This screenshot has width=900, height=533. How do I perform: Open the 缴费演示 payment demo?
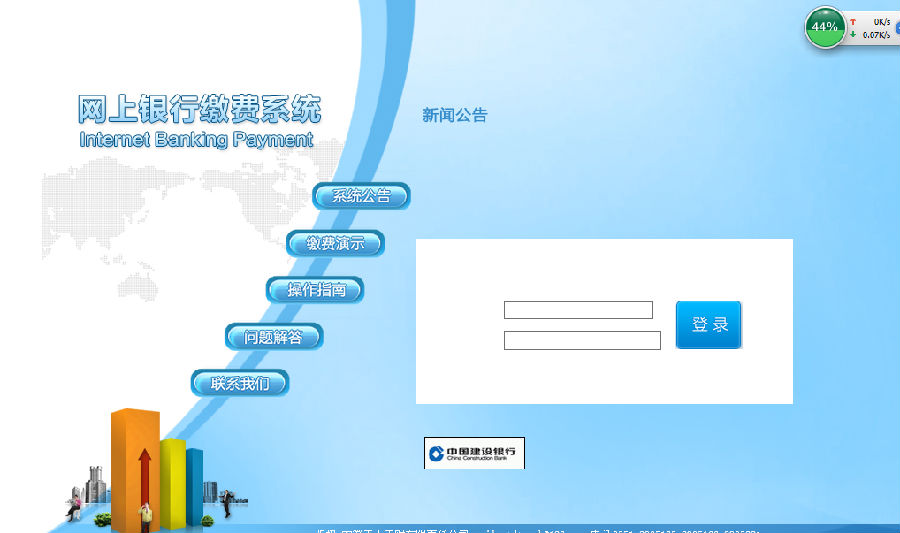click(335, 243)
